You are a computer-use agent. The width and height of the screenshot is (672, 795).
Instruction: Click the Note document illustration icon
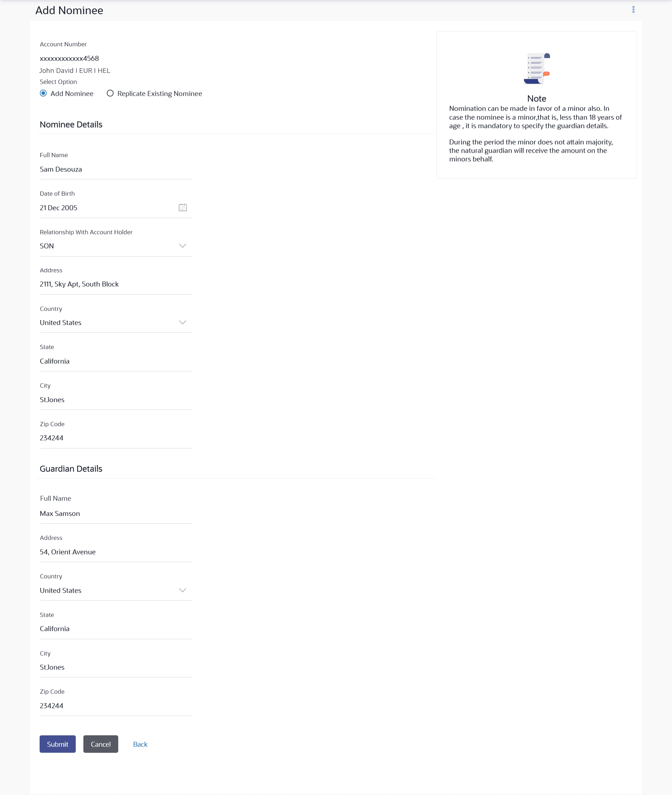coord(537,69)
